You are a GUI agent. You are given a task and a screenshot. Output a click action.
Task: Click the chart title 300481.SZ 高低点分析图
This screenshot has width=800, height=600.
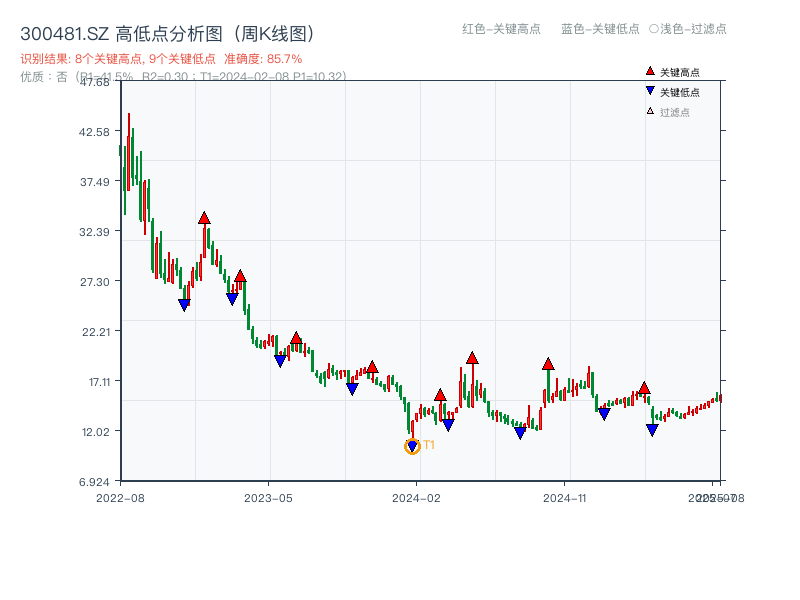pyautogui.click(x=166, y=31)
